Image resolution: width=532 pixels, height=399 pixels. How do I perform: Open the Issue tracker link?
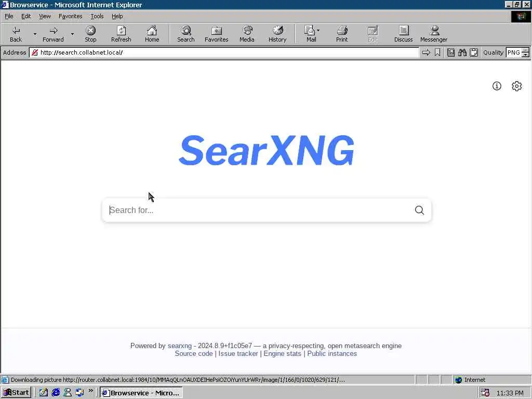[238, 353]
